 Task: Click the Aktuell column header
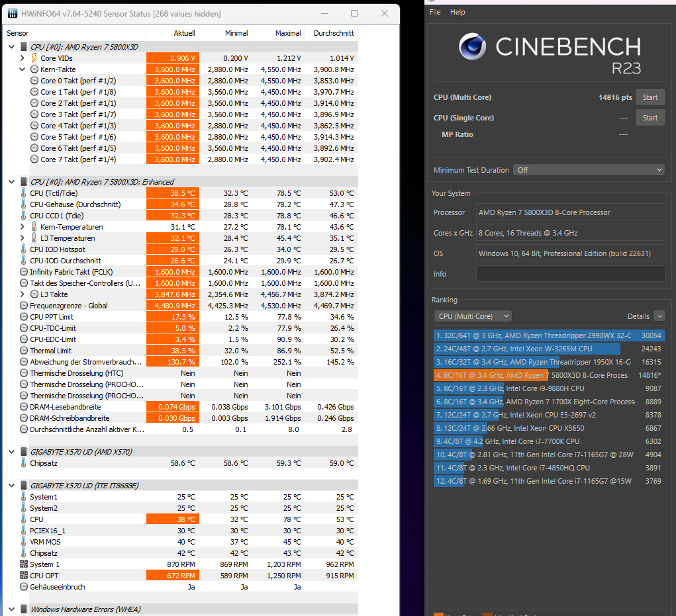click(172, 33)
